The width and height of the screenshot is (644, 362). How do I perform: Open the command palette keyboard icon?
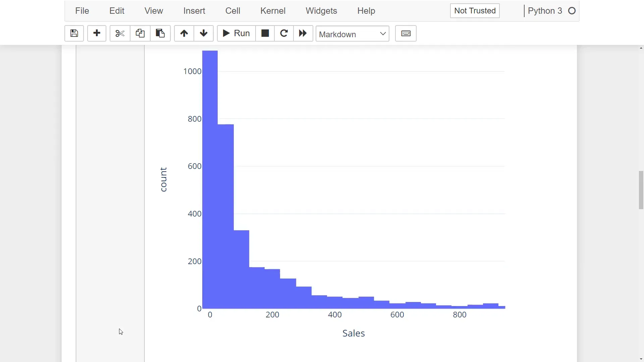pos(406,33)
